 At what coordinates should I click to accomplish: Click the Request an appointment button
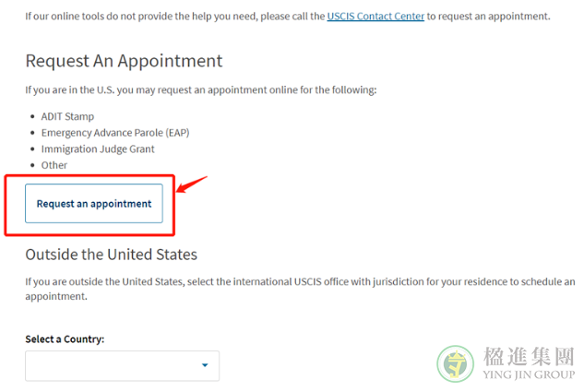(94, 203)
